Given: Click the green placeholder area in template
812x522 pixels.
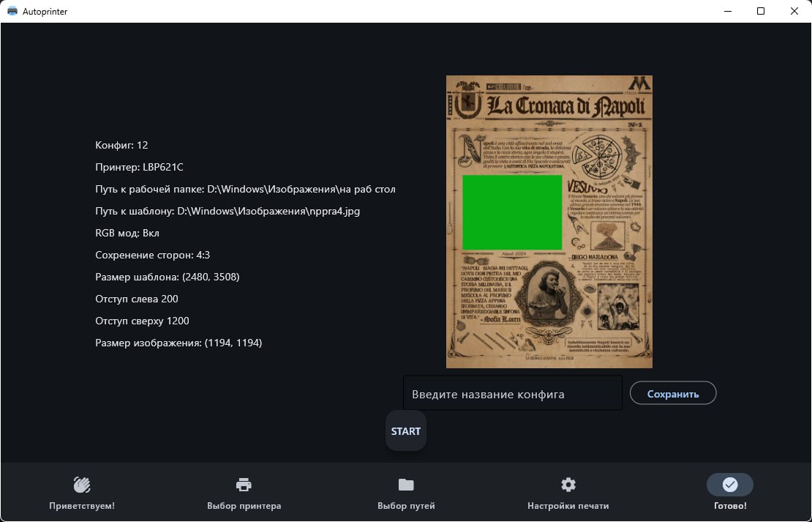Looking at the screenshot, I should pyautogui.click(x=512, y=212).
